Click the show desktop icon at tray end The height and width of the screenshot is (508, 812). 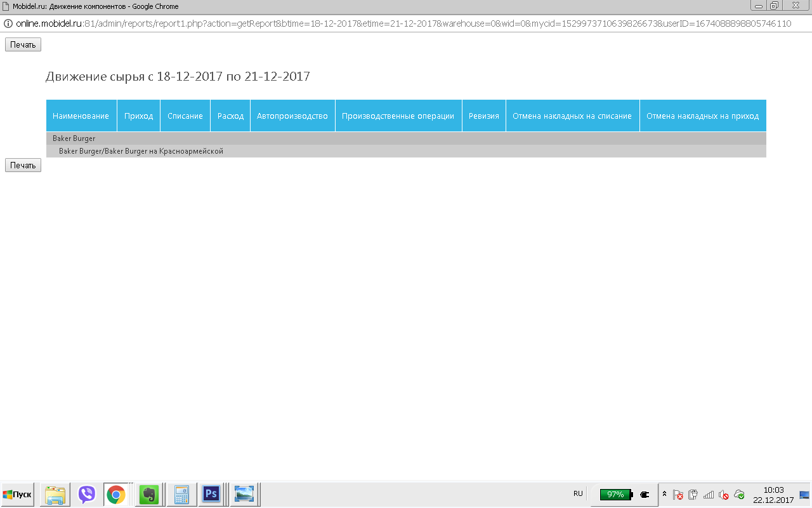pos(804,495)
